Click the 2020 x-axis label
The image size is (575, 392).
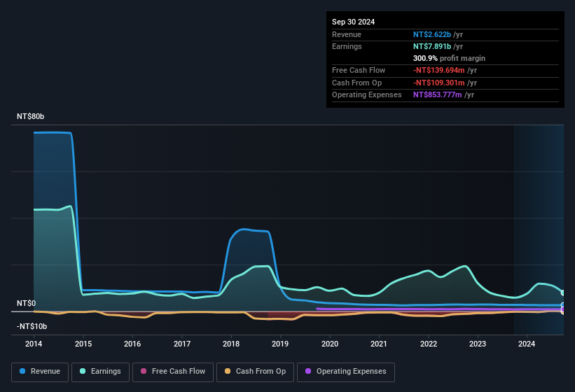pyautogui.click(x=330, y=344)
